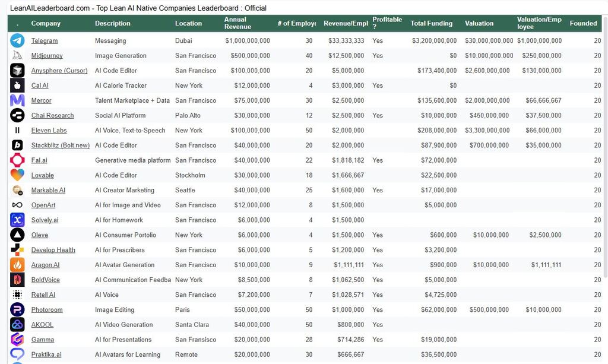
Task: Sort by the Valuation column header
Action: pyautogui.click(x=479, y=23)
